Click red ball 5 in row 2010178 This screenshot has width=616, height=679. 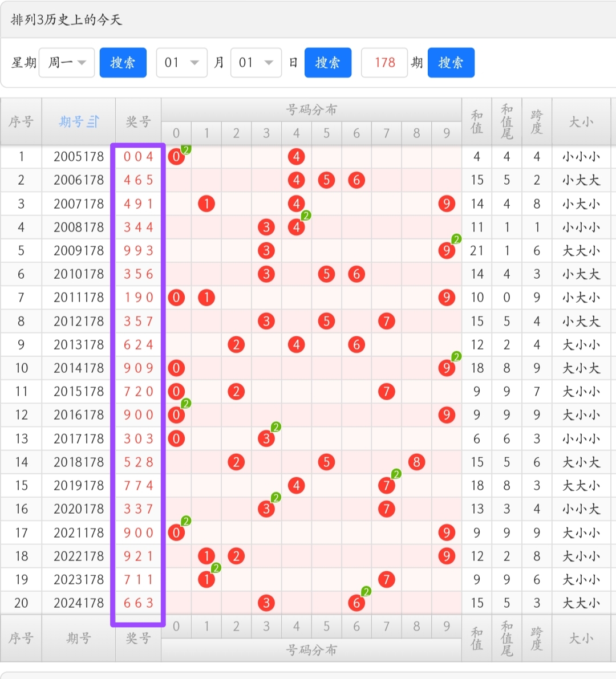326,274
